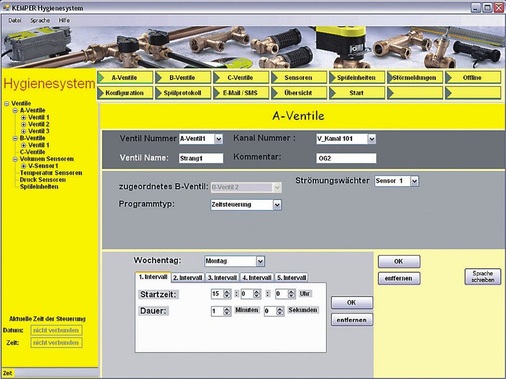506x379 pixels.
Task: Select C-Ventile in the tree
Action: pos(32,152)
